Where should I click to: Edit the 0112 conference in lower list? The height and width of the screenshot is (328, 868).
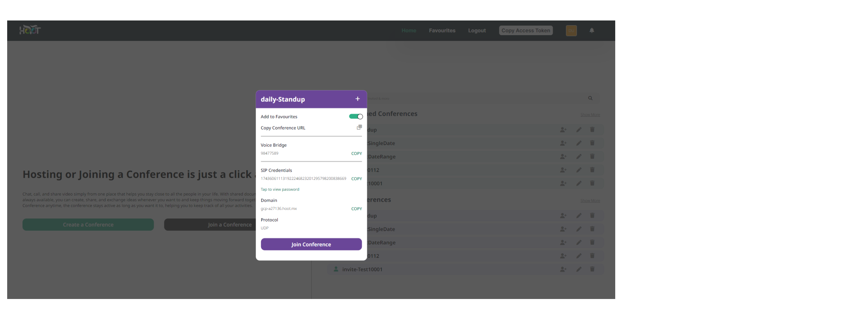579,256
